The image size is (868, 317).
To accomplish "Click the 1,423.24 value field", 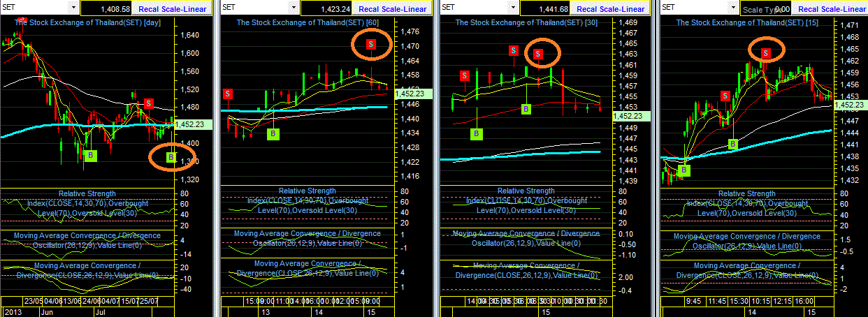I will pos(326,8).
